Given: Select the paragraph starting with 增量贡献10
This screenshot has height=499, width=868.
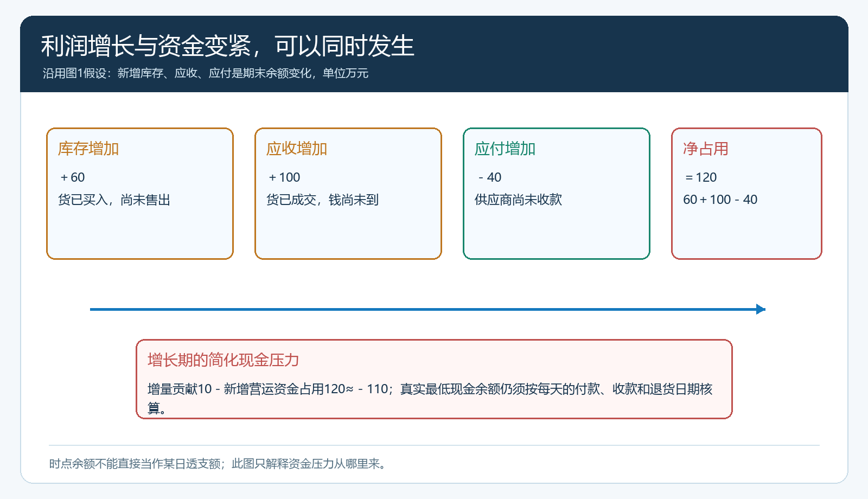Looking at the screenshot, I should (430, 398).
